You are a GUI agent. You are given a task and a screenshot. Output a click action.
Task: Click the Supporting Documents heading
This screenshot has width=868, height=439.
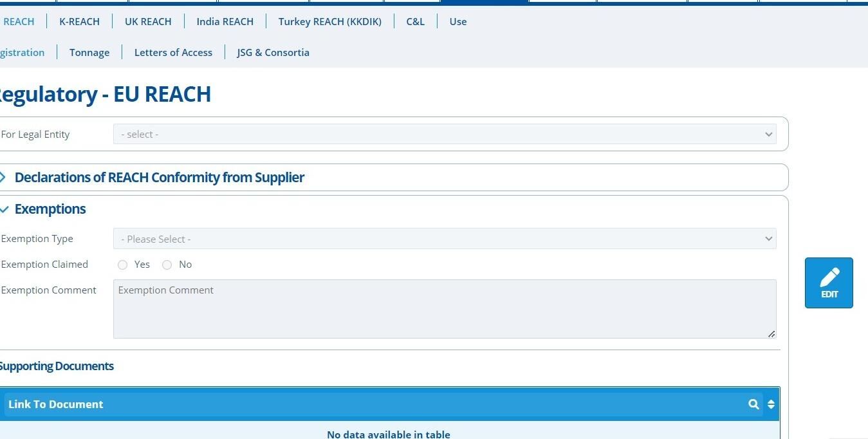[56, 366]
